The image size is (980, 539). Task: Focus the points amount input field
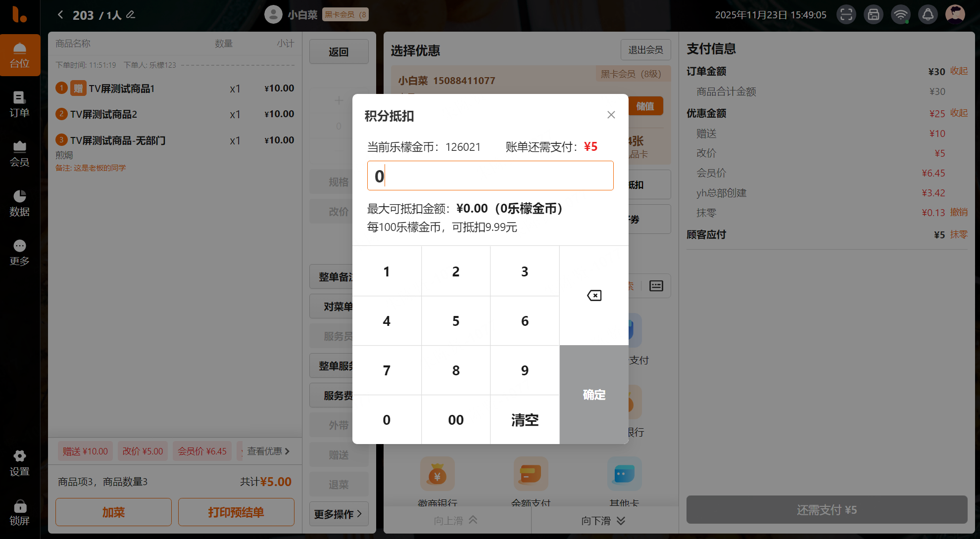[490, 176]
